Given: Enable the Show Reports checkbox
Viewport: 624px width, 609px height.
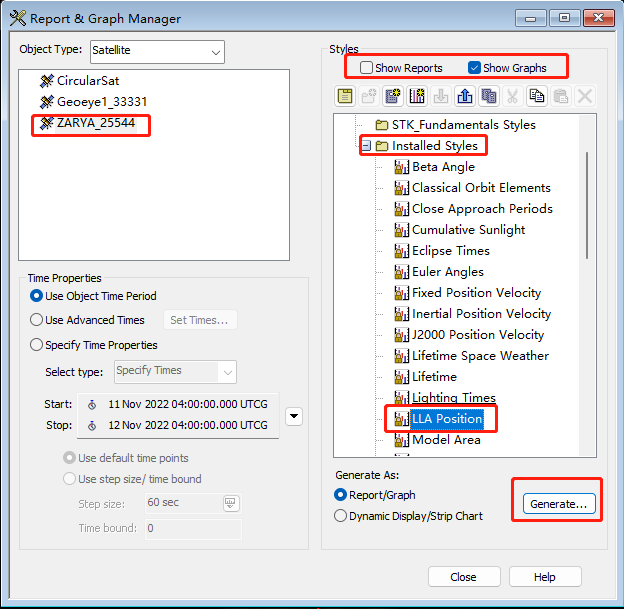Looking at the screenshot, I should point(367,68).
